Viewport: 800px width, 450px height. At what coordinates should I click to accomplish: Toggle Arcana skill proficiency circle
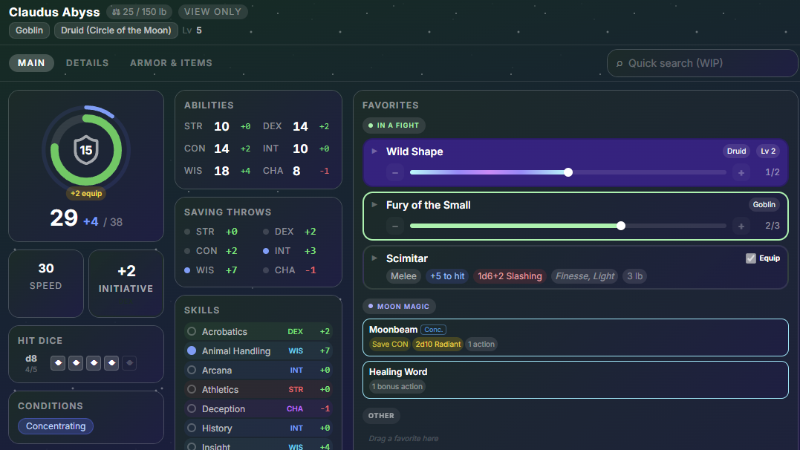click(191, 370)
